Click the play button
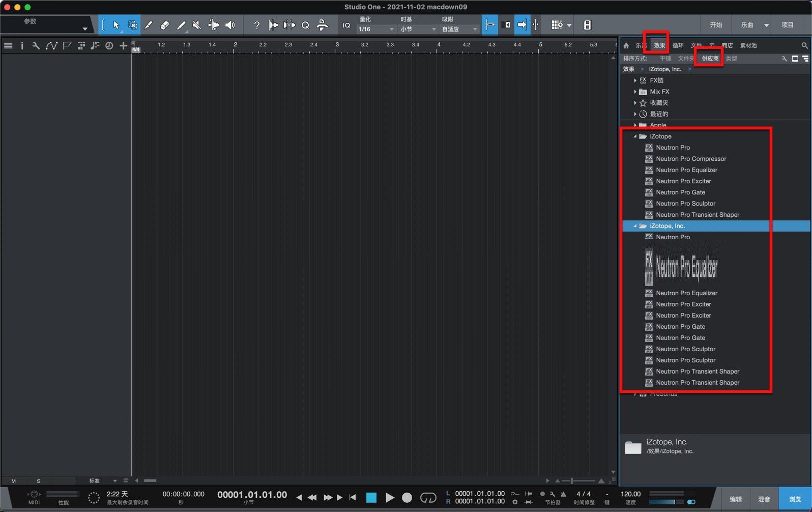 point(390,498)
